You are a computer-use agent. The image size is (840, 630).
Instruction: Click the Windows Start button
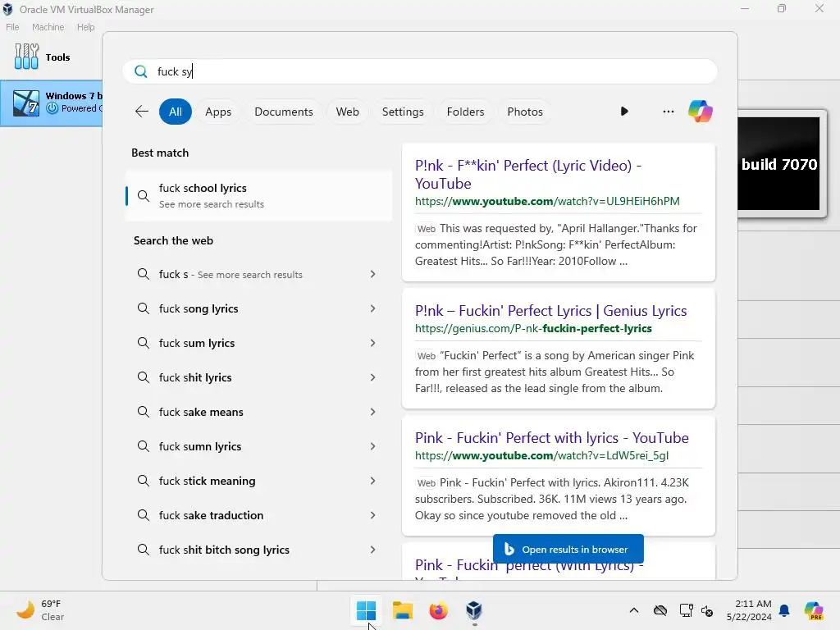(367, 610)
